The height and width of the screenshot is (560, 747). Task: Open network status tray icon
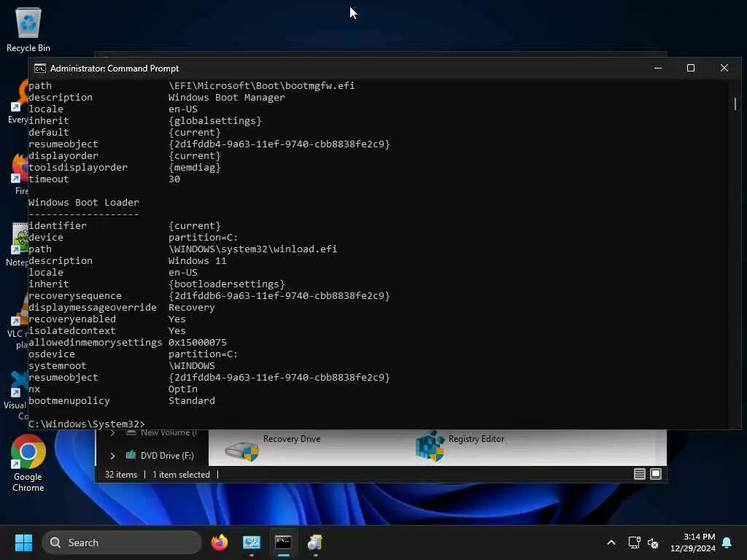(634, 542)
